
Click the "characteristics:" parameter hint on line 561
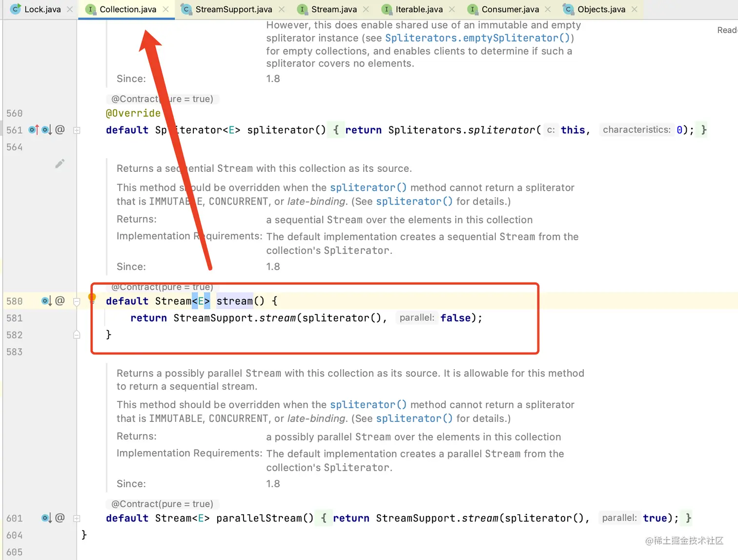[636, 129]
